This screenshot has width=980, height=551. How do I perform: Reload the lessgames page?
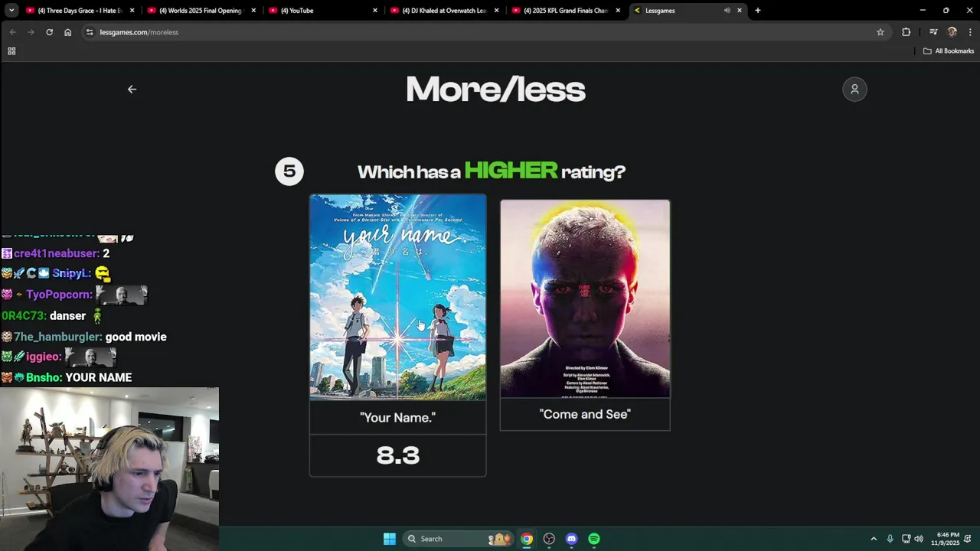(50, 32)
